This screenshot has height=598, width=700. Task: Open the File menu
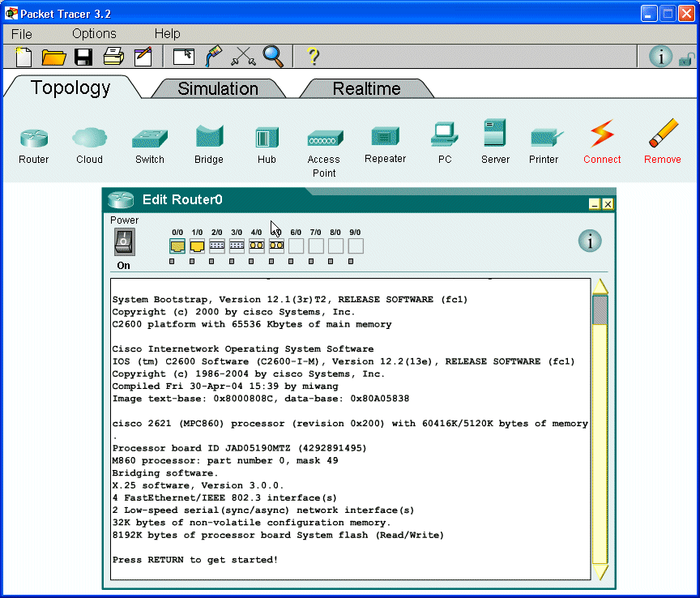click(21, 34)
